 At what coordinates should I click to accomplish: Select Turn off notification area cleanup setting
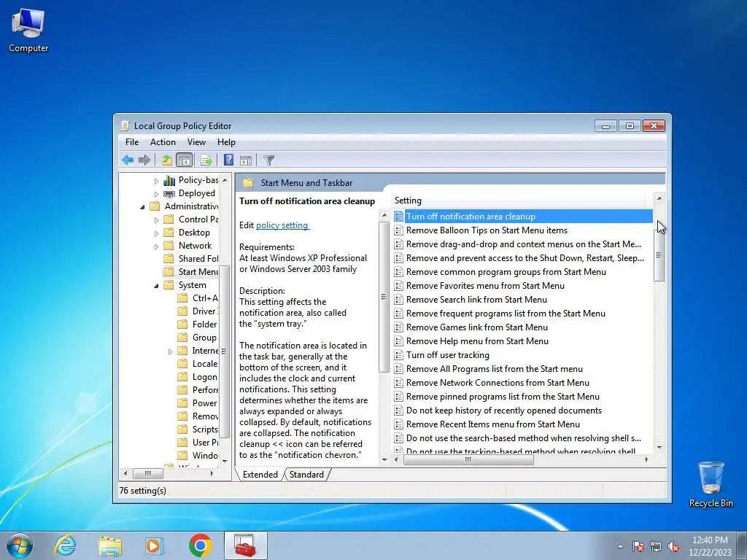522,216
